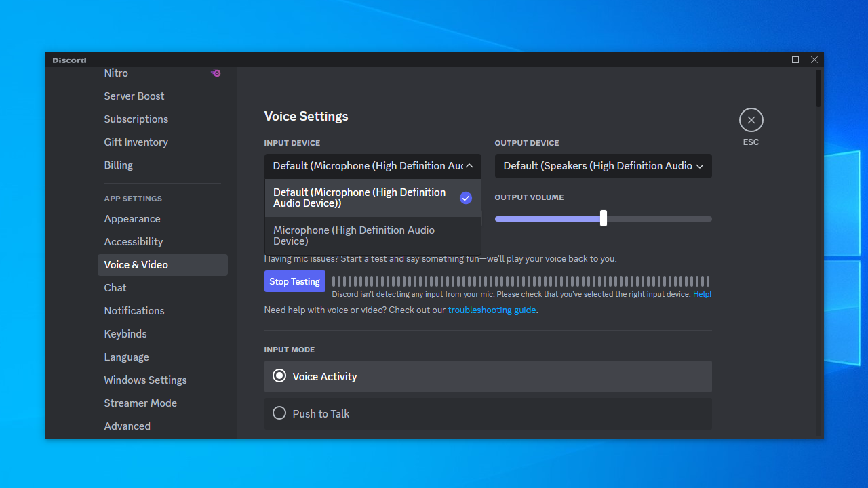868x488 pixels.
Task: Click the settings page vertical scrollbar
Action: click(x=818, y=88)
